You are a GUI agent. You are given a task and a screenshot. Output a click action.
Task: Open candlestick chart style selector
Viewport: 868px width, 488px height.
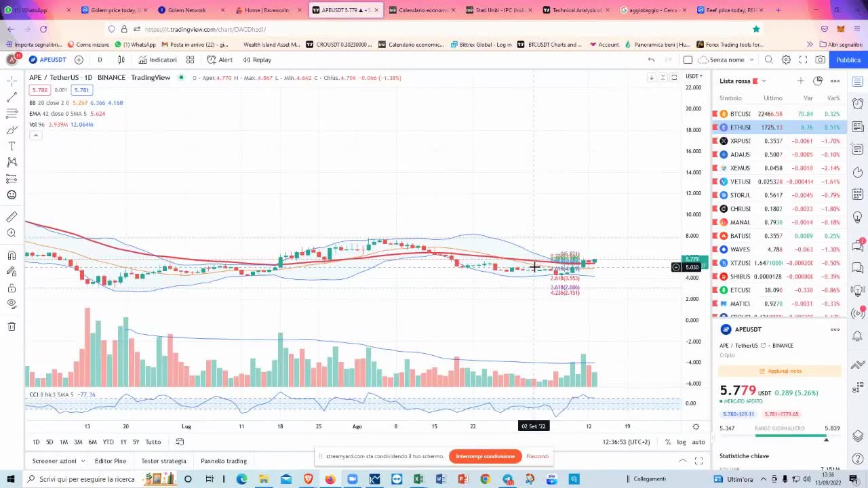121,60
